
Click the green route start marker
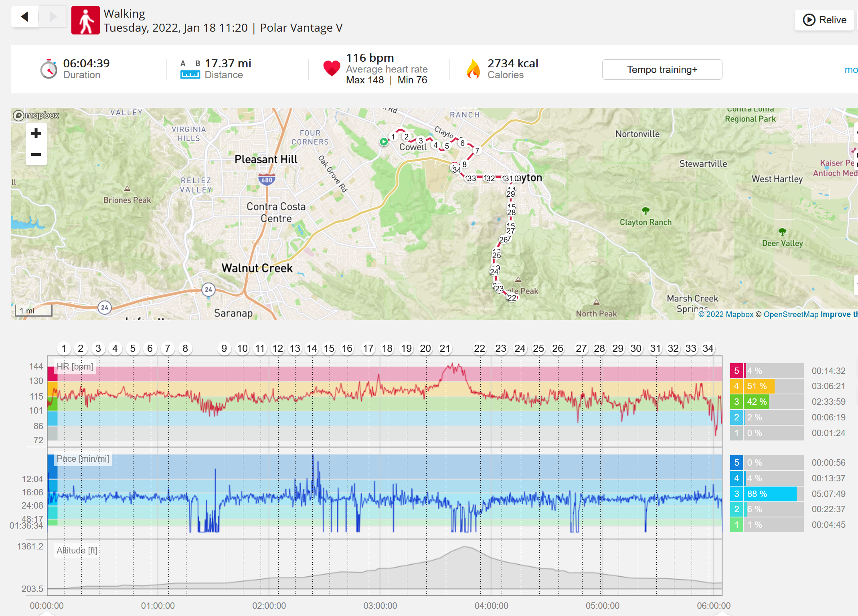[384, 141]
